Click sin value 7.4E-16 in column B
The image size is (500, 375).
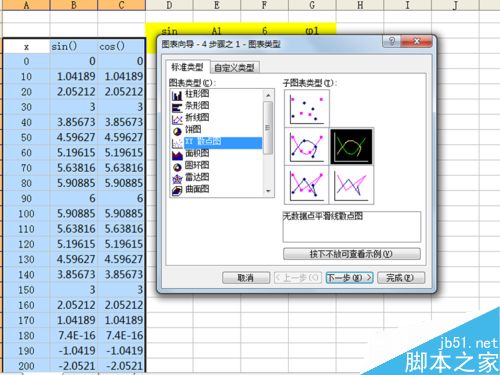[74, 335]
